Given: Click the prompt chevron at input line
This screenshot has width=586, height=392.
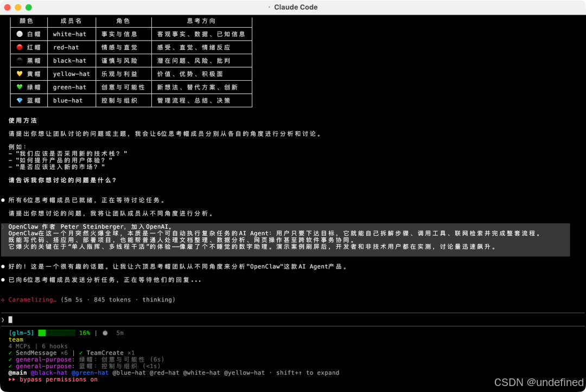Looking at the screenshot, I should (x=3, y=319).
